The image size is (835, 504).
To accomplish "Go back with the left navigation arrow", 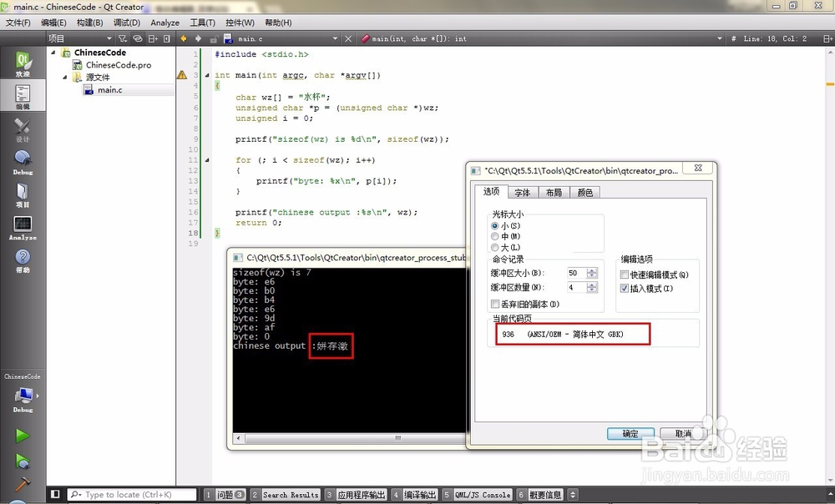I will (184, 38).
